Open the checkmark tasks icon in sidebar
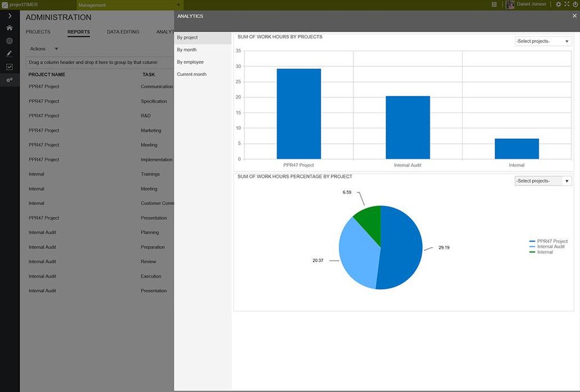The width and height of the screenshot is (580, 392). tap(10, 67)
